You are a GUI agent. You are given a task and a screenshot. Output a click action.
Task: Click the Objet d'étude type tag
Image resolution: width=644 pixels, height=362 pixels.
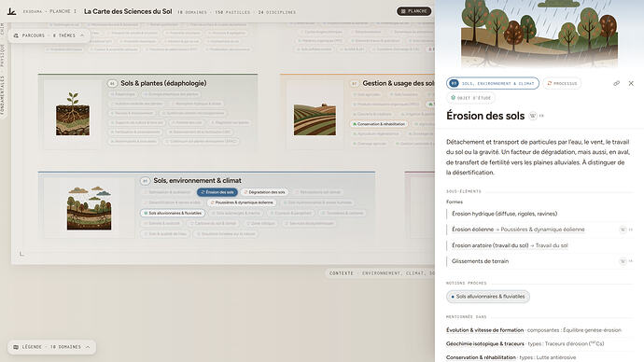coord(470,98)
